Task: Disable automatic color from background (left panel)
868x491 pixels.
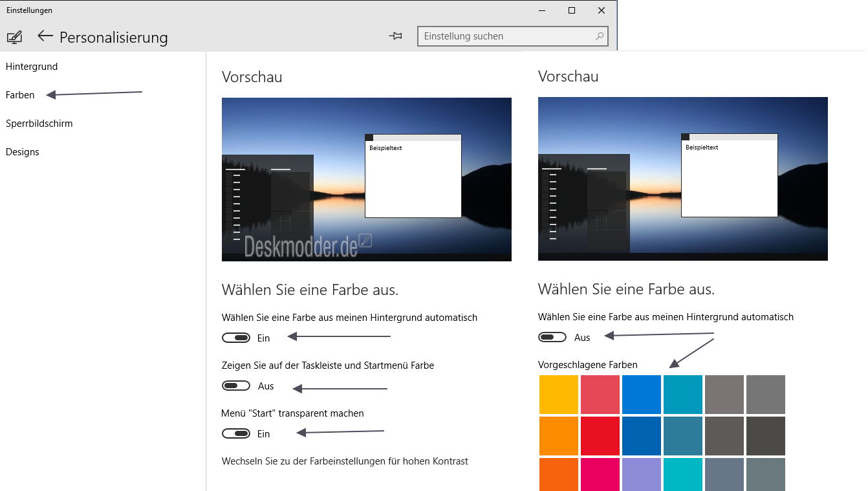Action: point(236,337)
